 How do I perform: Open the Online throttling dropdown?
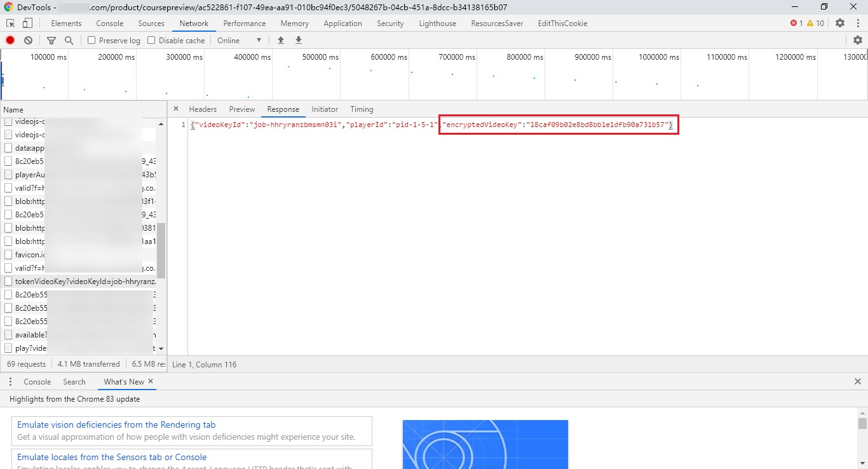click(x=240, y=40)
